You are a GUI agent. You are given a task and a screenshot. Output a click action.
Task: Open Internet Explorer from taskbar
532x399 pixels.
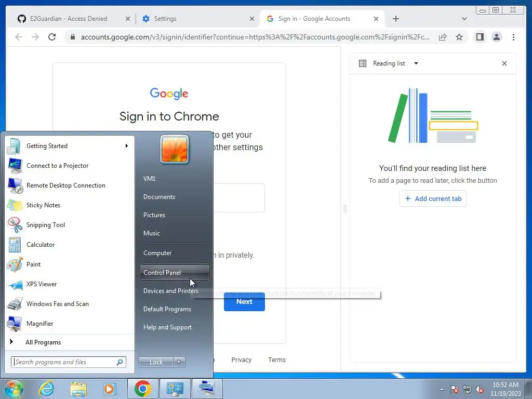click(46, 389)
